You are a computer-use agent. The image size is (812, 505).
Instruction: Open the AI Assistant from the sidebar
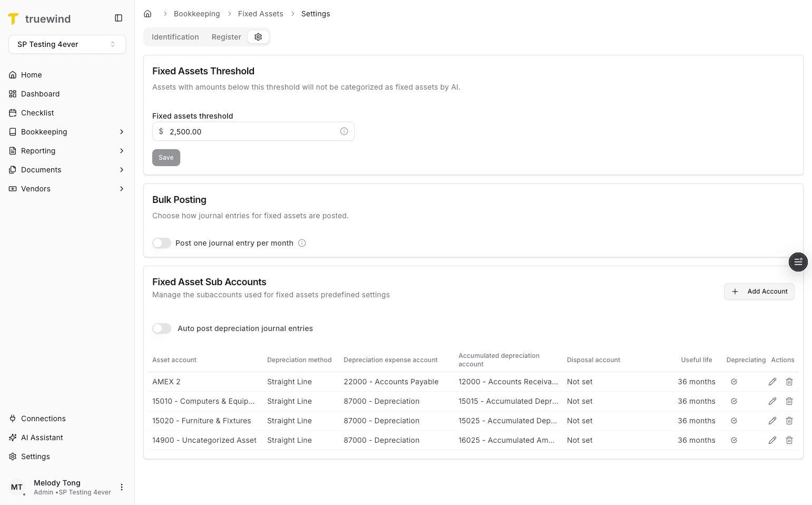pos(42,437)
